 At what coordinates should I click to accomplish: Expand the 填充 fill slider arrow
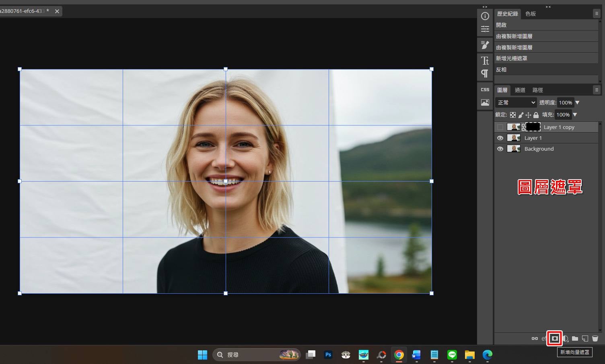click(575, 115)
